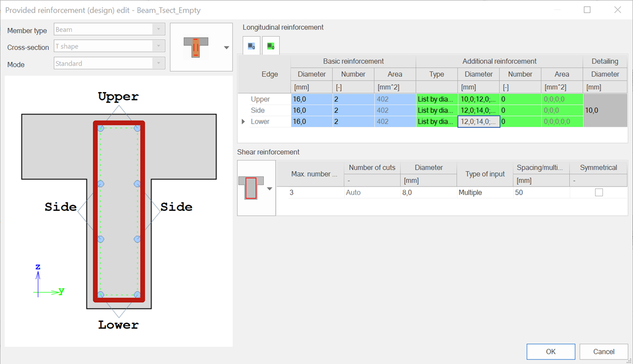The height and width of the screenshot is (364, 633).
Task: Select the shear diameter 8,0 cell
Action: pyautogui.click(x=429, y=193)
